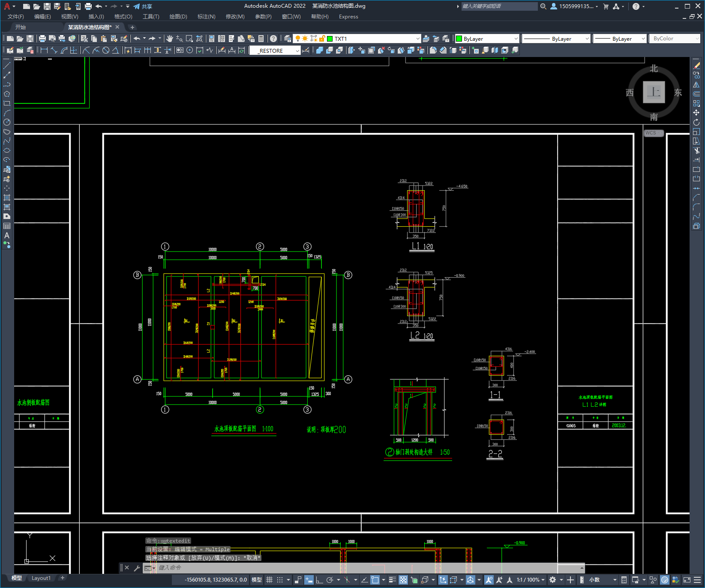Click the account 1505999135... sign-in button
The image size is (705, 588).
574,6
